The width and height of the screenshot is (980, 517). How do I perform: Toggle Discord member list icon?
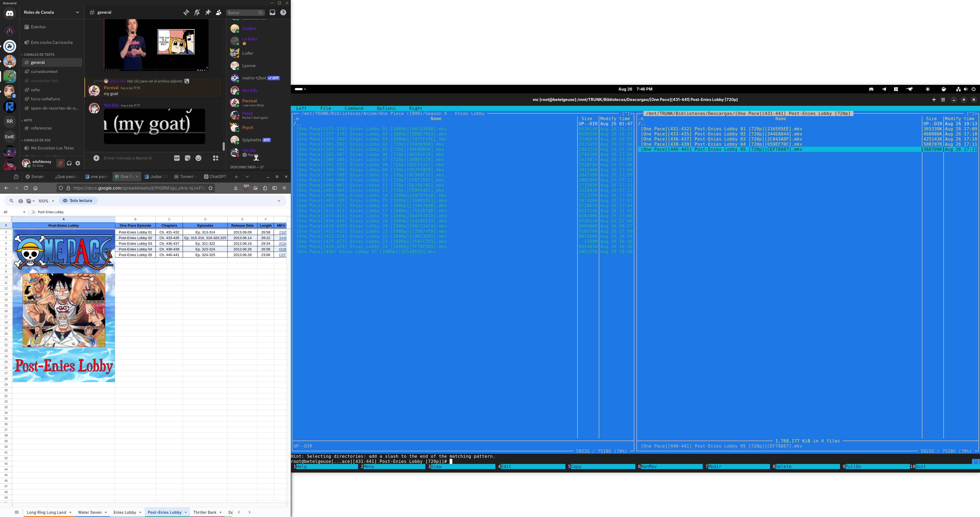218,13
